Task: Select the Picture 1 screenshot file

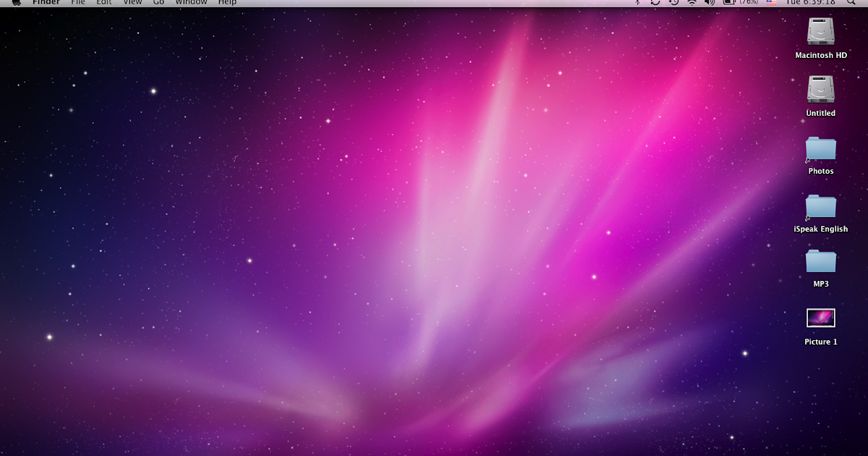Action: pyautogui.click(x=821, y=318)
